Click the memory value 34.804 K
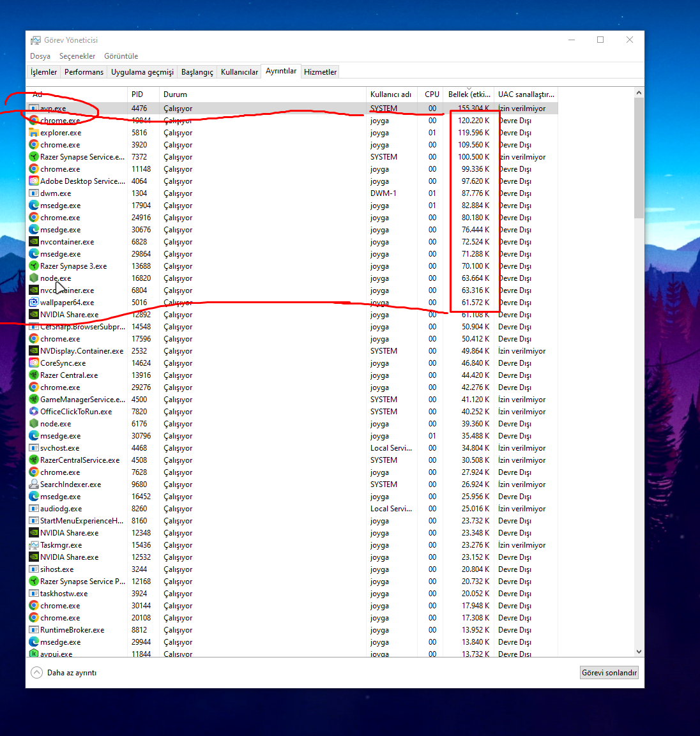Viewport: 700px width, 736px height. pyautogui.click(x=475, y=448)
